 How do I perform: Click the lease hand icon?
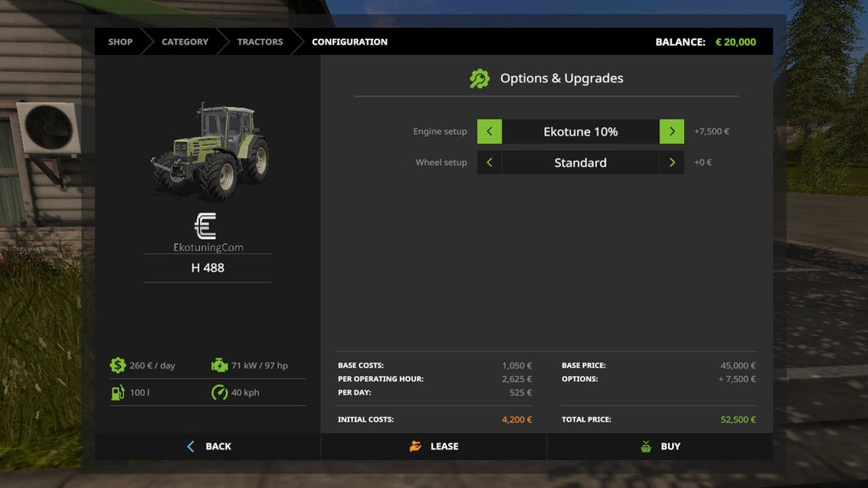(x=415, y=446)
